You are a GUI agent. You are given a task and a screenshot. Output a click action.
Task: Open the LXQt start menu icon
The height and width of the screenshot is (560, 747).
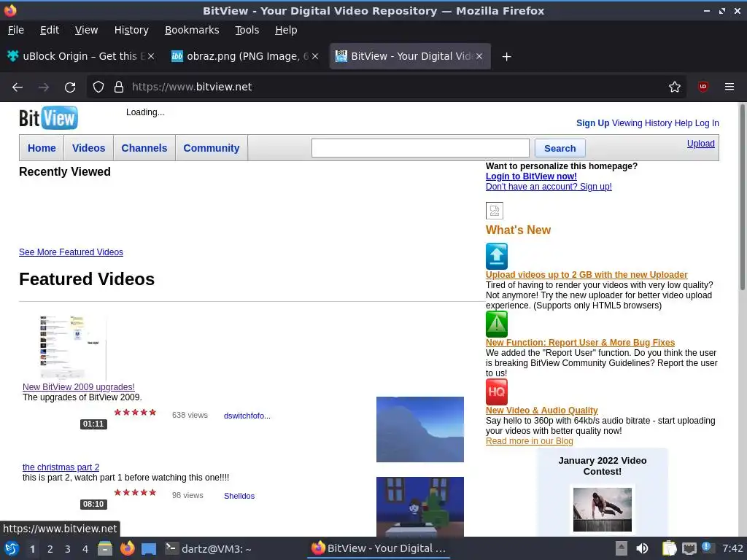point(12,548)
